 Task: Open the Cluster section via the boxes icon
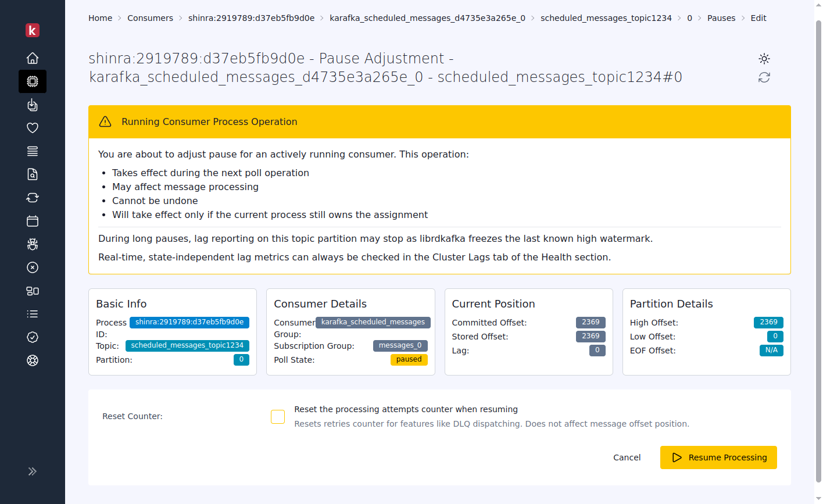(x=33, y=291)
